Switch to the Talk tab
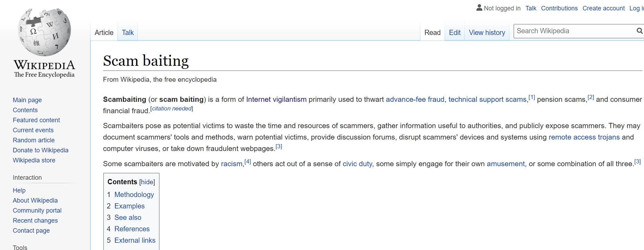Viewport: 644px width, 250px height. pyautogui.click(x=128, y=33)
